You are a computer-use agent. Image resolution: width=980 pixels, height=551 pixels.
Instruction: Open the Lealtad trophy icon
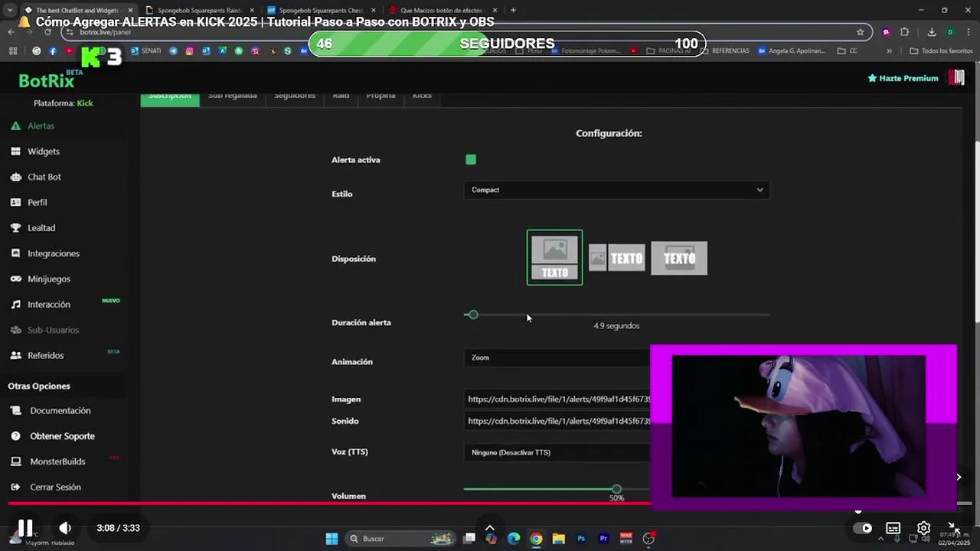(x=15, y=228)
